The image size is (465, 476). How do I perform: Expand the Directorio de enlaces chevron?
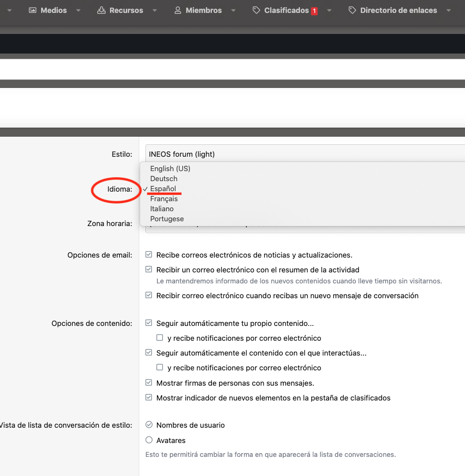pos(448,10)
